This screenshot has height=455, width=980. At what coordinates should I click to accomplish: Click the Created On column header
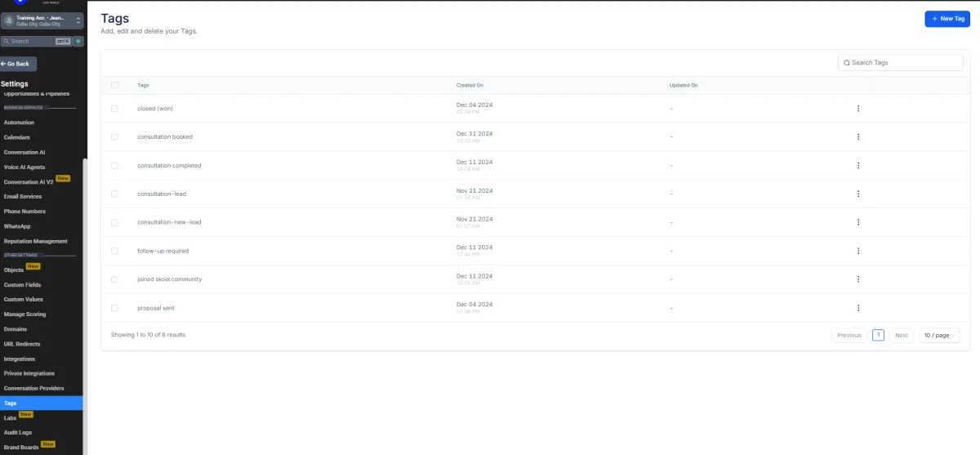470,85
